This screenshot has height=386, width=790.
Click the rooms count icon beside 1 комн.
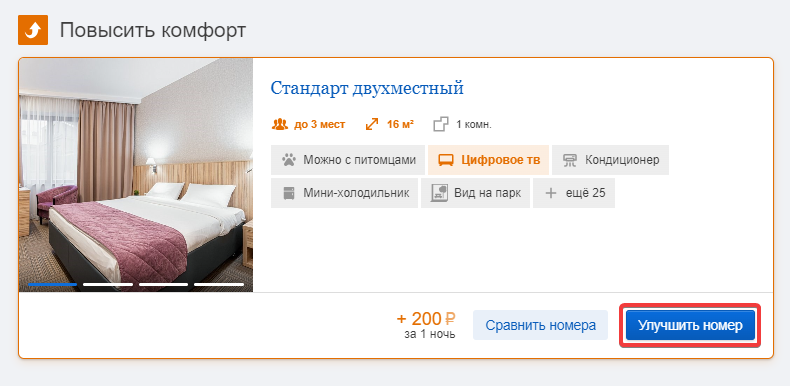[441, 124]
